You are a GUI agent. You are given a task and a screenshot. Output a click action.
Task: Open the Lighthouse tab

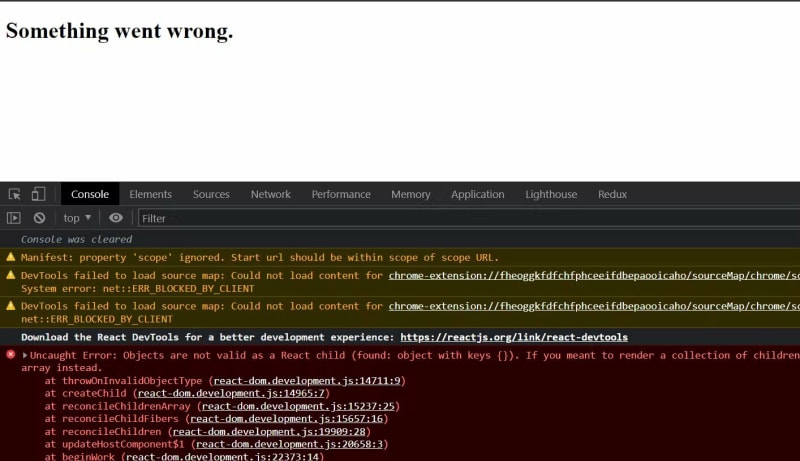pos(551,194)
